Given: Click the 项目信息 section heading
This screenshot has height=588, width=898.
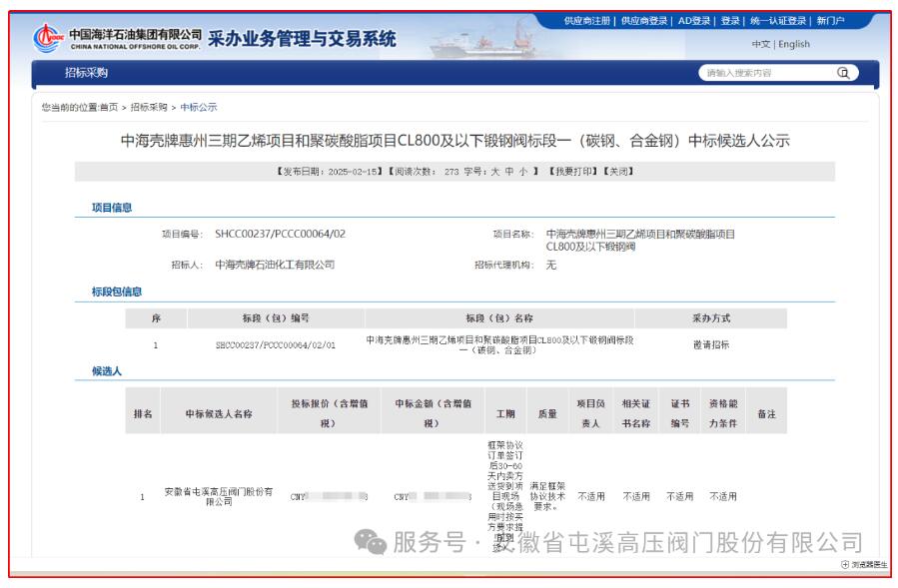Looking at the screenshot, I should pyautogui.click(x=112, y=208).
